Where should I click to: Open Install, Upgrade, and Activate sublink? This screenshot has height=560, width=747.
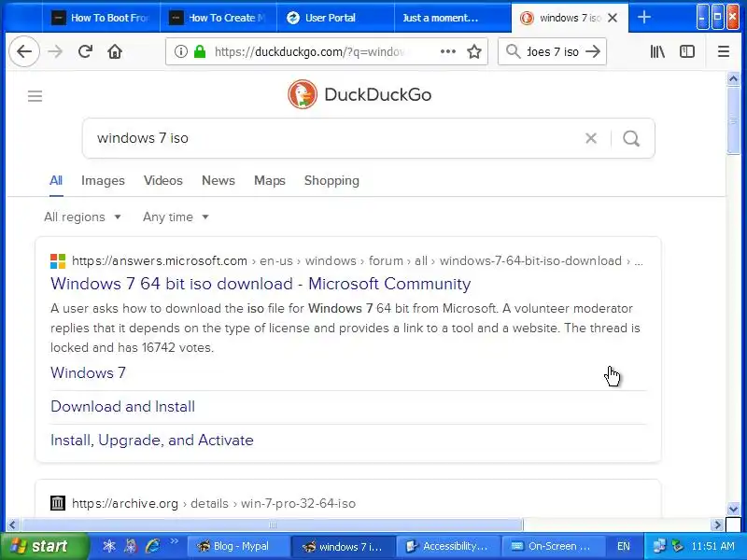tap(152, 440)
